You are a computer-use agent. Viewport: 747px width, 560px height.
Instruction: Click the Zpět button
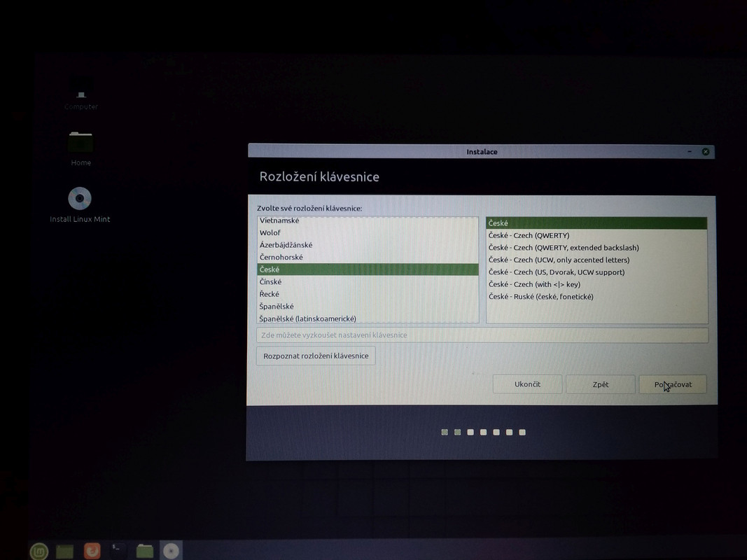coord(600,384)
